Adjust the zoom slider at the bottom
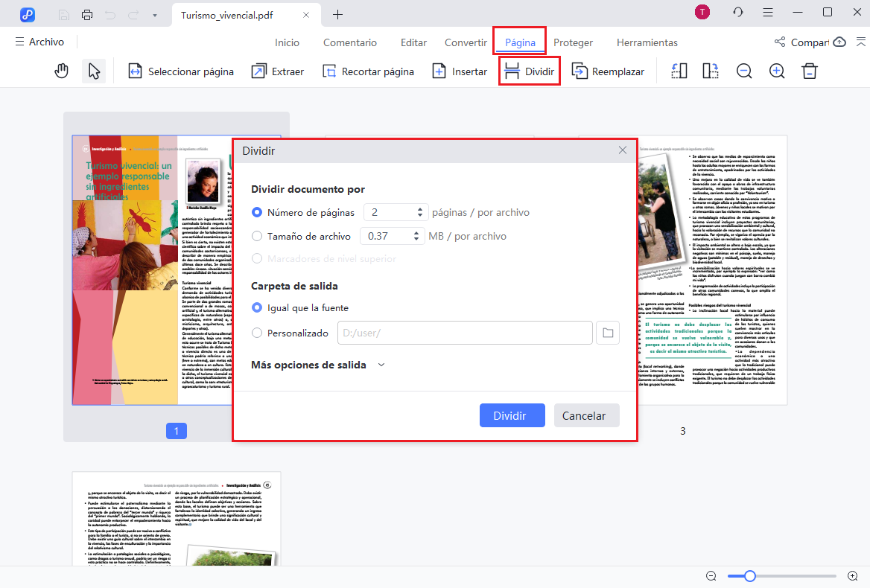Image resolution: width=870 pixels, height=588 pixels. point(749,575)
